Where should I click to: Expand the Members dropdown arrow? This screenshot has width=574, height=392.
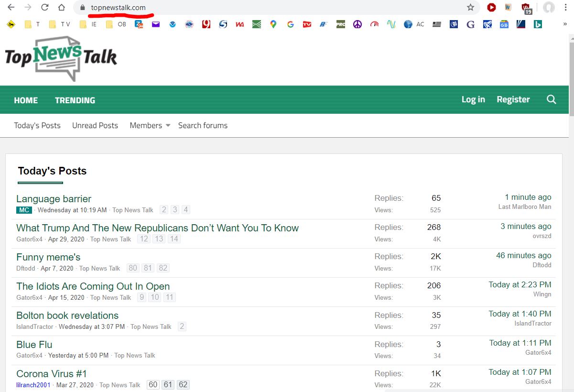pos(168,126)
